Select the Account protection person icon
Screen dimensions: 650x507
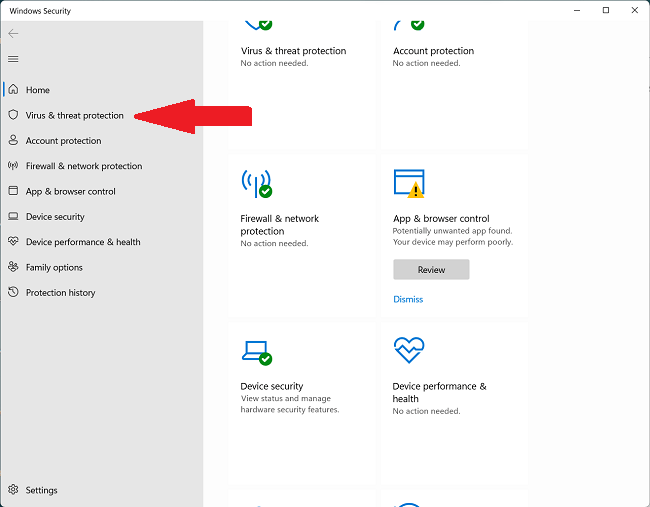(13, 141)
